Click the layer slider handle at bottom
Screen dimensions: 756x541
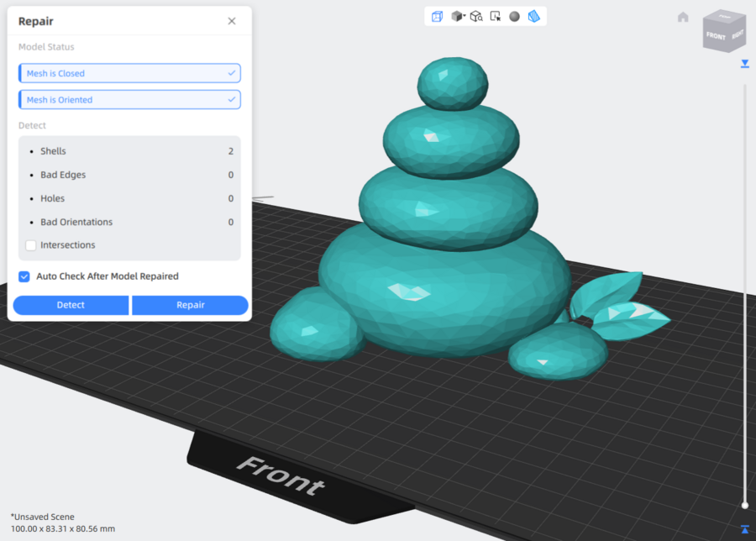point(745,506)
